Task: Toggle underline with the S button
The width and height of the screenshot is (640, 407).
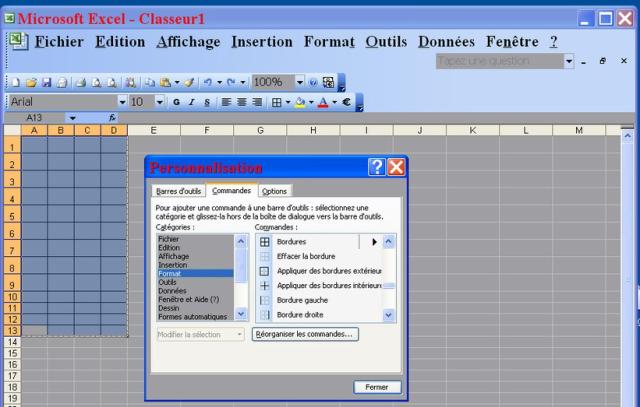Action: (207, 102)
